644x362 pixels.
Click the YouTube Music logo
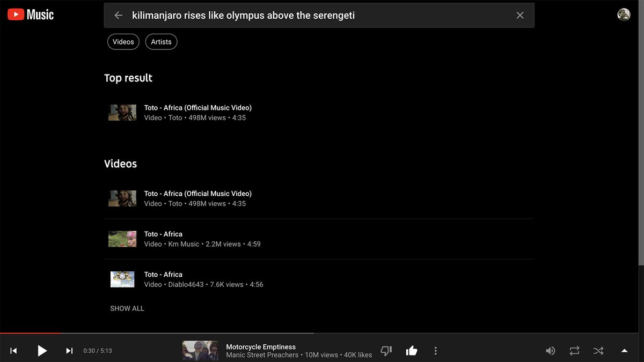click(x=30, y=14)
